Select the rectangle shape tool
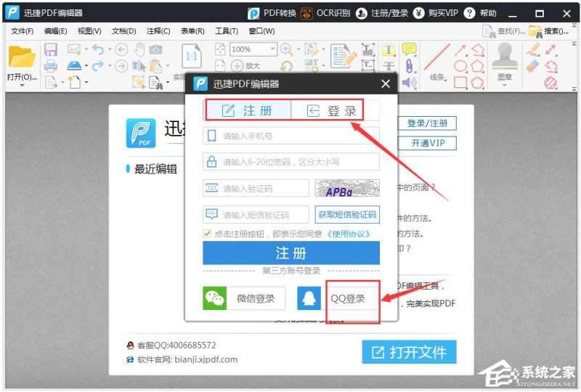581x392 pixels. pyautogui.click(x=460, y=82)
